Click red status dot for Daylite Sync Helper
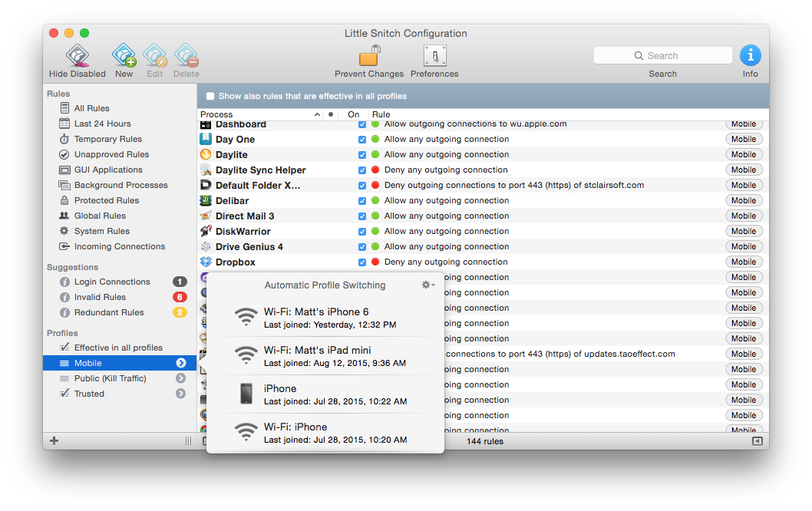The image size is (812, 511). click(x=375, y=170)
